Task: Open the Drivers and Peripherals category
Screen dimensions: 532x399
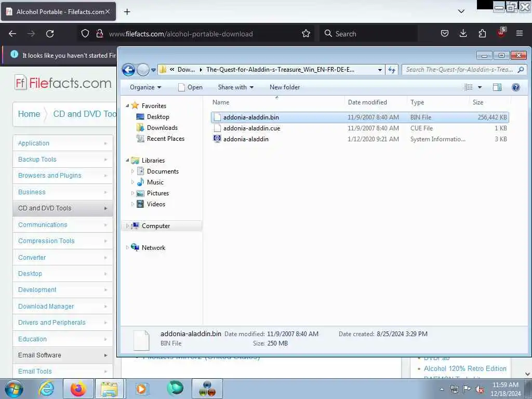Action: click(x=63, y=323)
